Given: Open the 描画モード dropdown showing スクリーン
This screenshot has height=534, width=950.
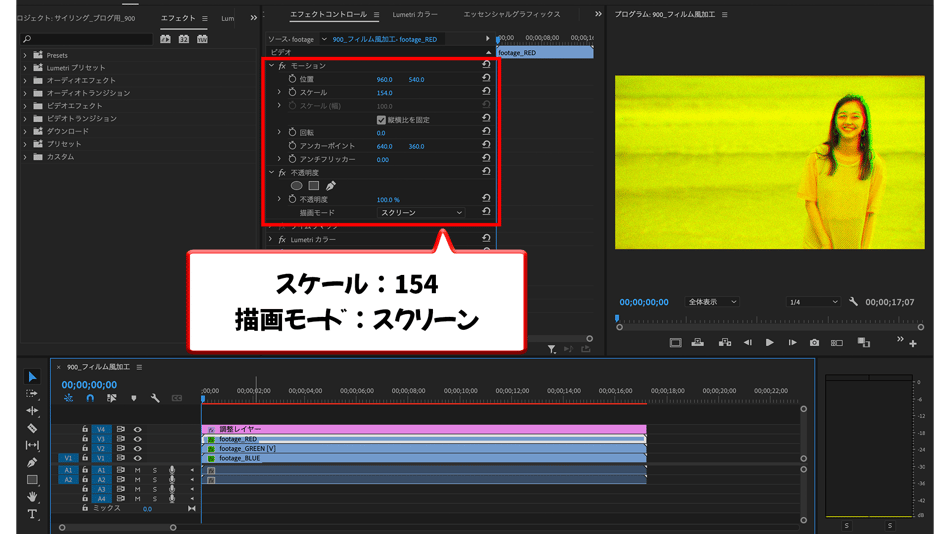Looking at the screenshot, I should [x=421, y=213].
